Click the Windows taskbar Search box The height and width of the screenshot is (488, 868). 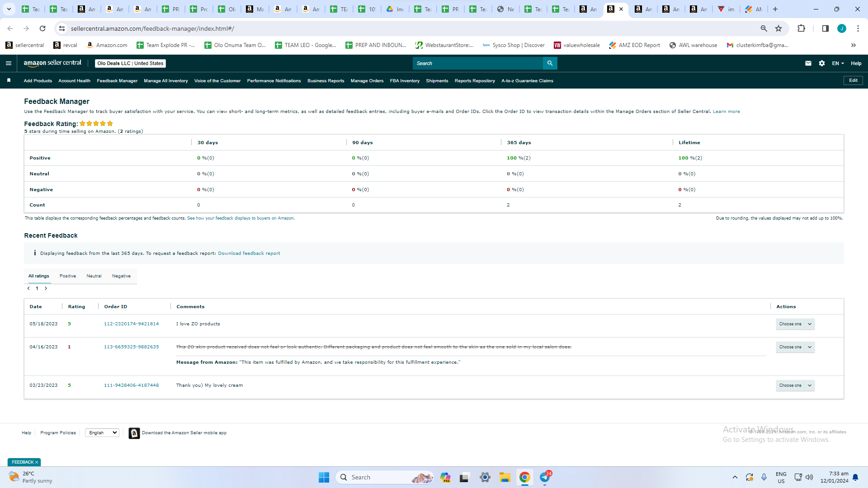(x=385, y=477)
